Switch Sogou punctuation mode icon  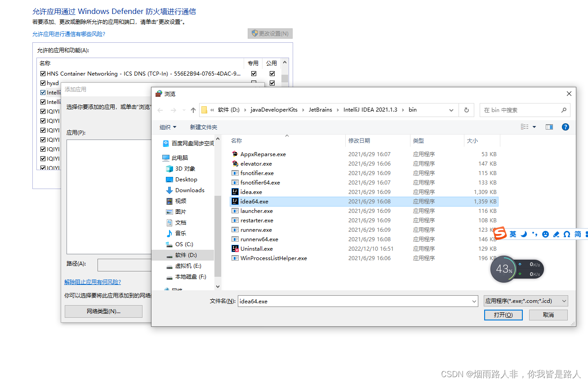[535, 234]
